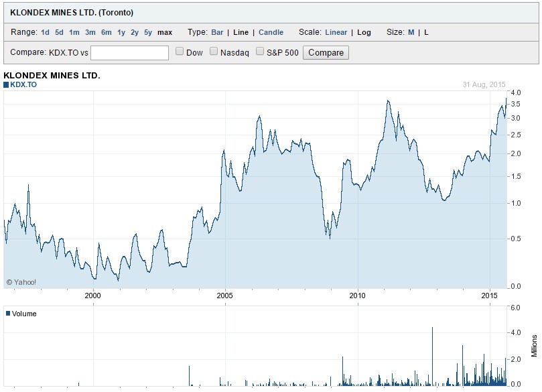Image resolution: width=542 pixels, height=392 pixels.
Task: Click the Compare button
Action: (326, 52)
